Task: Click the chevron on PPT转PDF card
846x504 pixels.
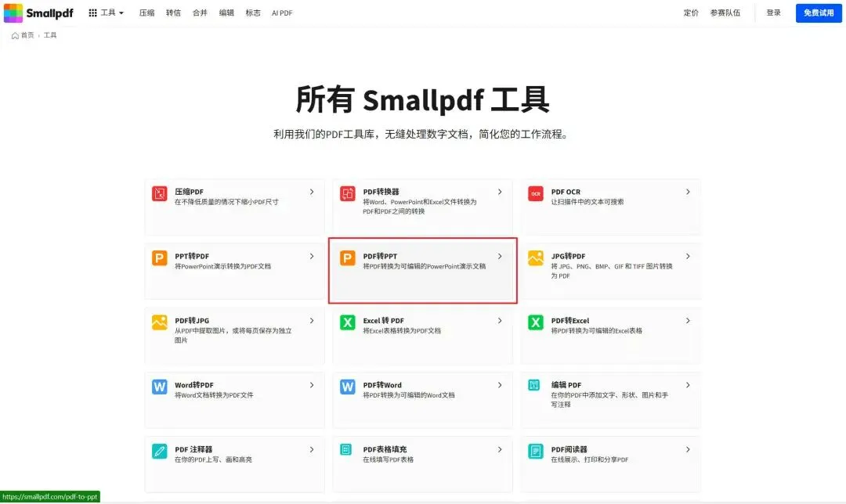Action: 312,257
